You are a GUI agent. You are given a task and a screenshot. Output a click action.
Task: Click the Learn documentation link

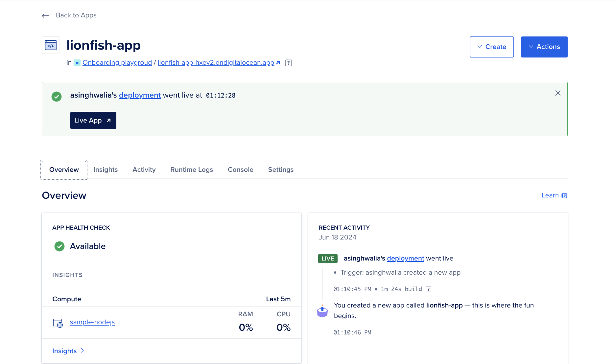click(x=554, y=195)
